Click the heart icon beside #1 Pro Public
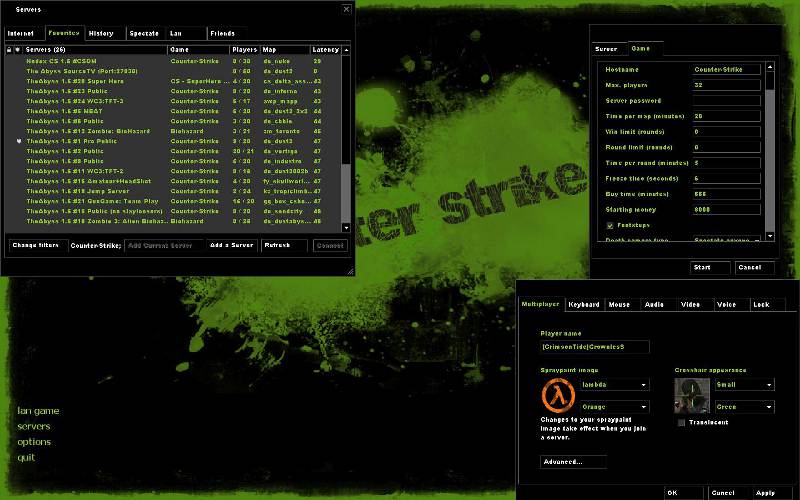 click(x=19, y=141)
